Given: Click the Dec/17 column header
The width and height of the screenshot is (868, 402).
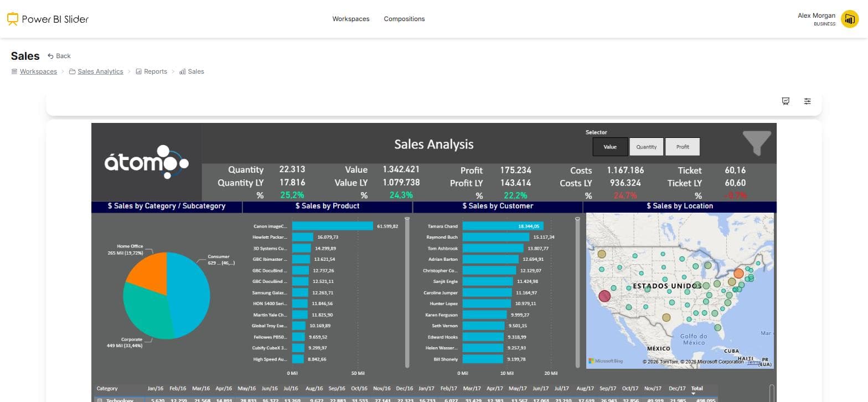Looking at the screenshot, I should 677,389.
